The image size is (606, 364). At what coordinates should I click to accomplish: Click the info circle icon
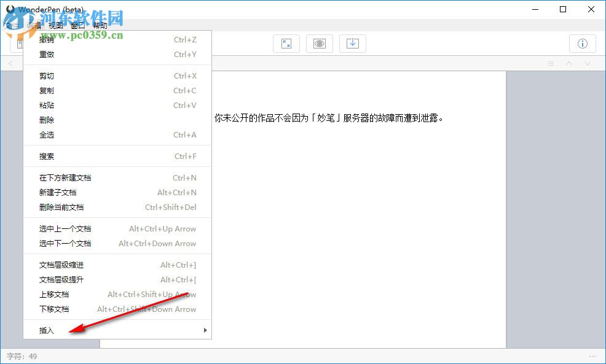point(582,43)
